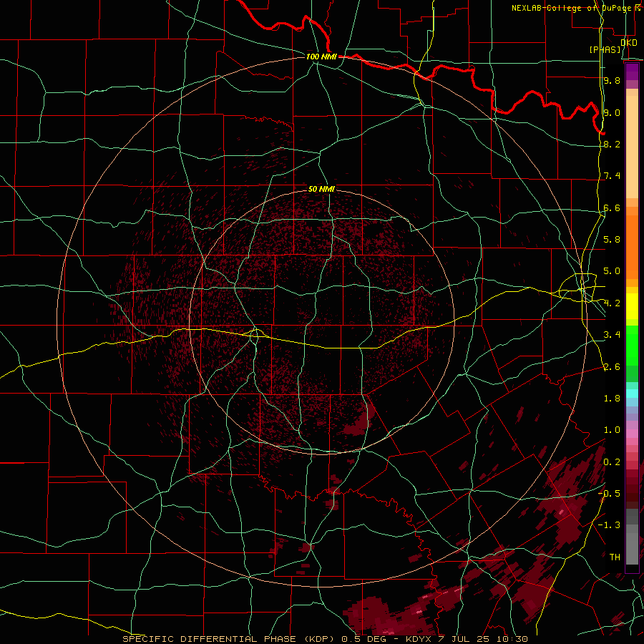Screen dimensions: 644x644
Task: Click the 7.4 value on the color scale
Action: click(x=612, y=176)
